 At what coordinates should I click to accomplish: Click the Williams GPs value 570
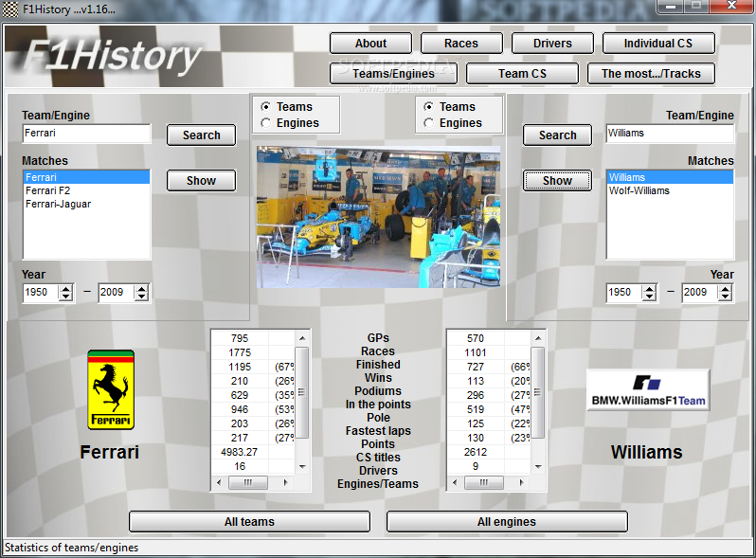coord(476,338)
